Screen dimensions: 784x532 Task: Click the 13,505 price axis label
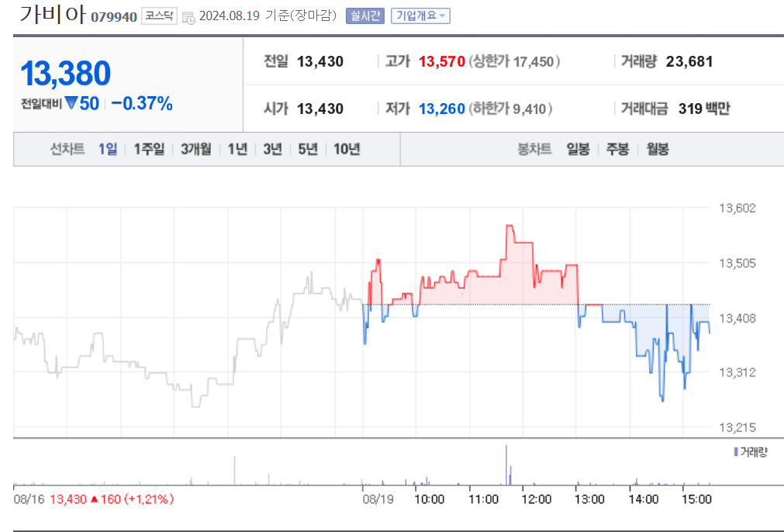[737, 263]
